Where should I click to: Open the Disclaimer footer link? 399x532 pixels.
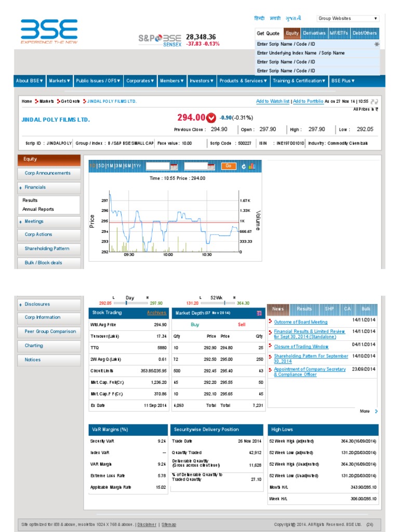tap(147, 525)
